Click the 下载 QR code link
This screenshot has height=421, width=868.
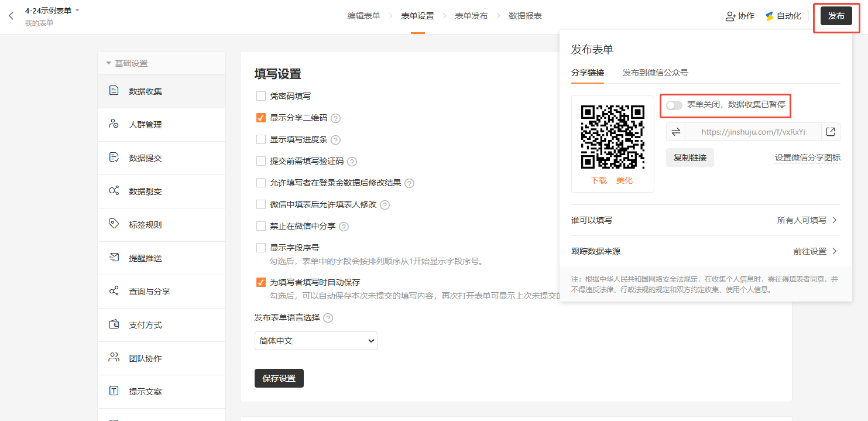pyautogui.click(x=599, y=180)
